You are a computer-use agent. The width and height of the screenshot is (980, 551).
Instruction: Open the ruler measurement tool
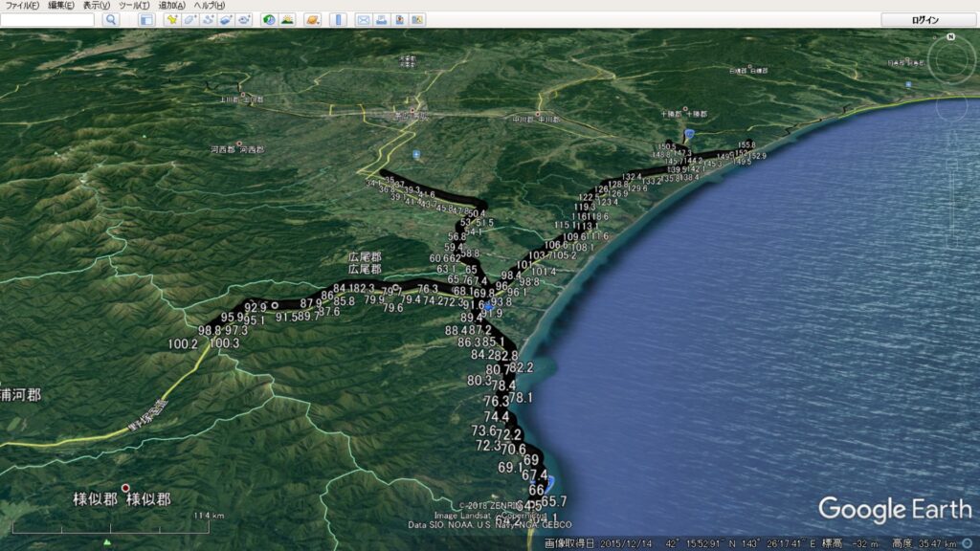pyautogui.click(x=339, y=20)
